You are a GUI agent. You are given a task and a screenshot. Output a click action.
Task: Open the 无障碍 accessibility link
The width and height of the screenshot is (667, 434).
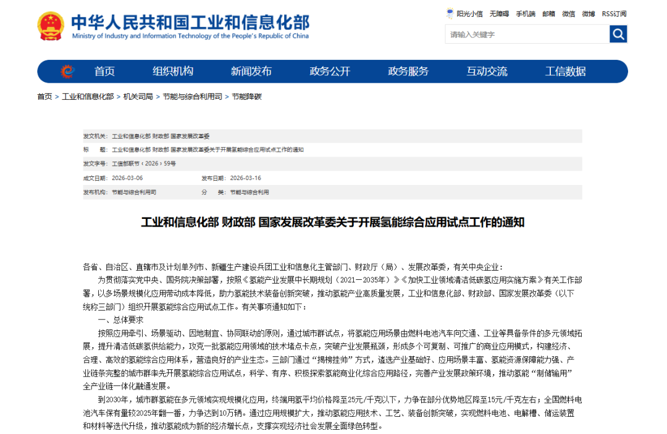point(500,14)
